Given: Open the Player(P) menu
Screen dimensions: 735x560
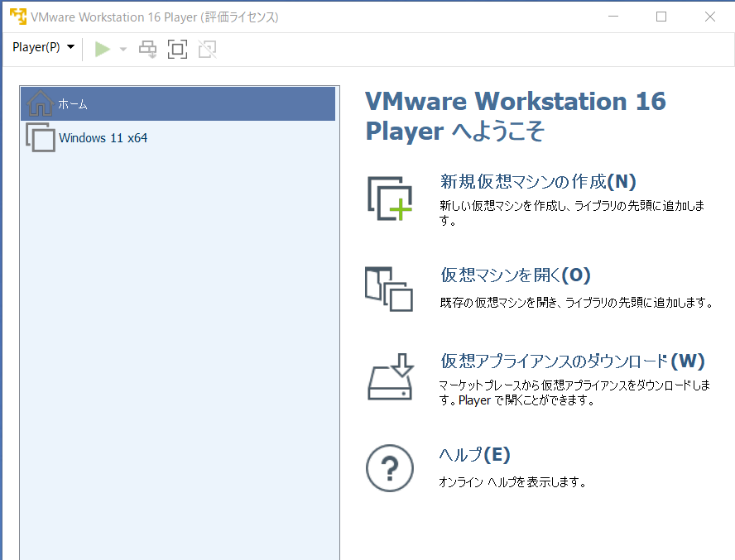Looking at the screenshot, I should point(43,47).
